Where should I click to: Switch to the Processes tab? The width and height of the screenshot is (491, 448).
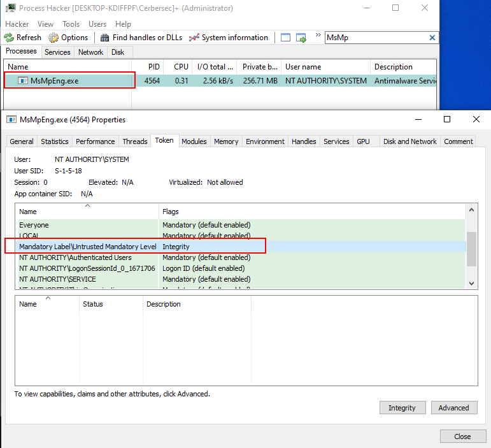tap(21, 51)
